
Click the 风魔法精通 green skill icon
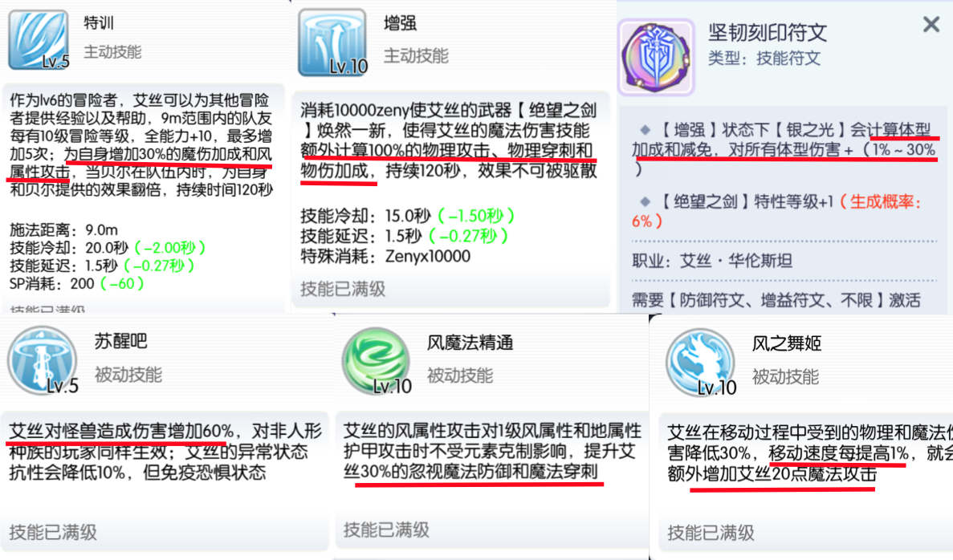click(377, 361)
